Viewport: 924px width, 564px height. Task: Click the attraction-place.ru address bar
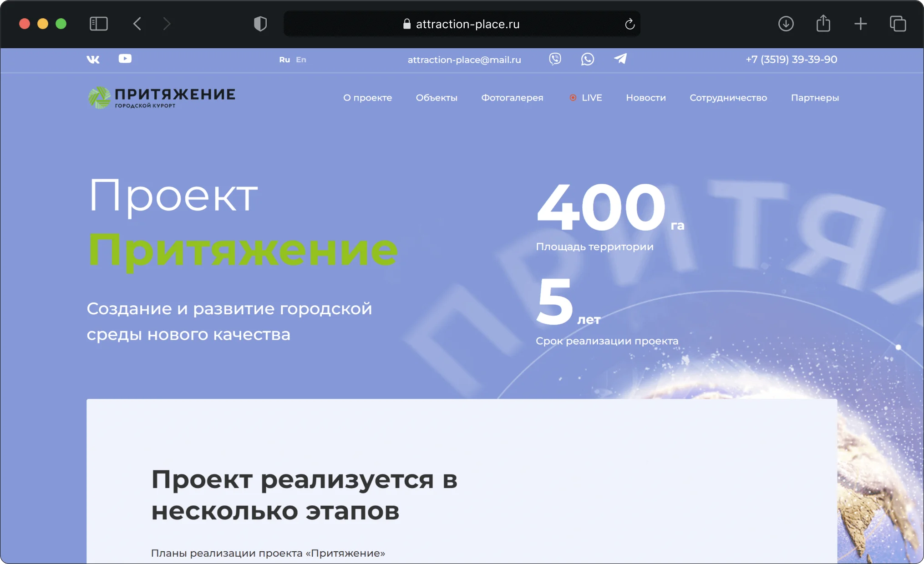tap(462, 24)
